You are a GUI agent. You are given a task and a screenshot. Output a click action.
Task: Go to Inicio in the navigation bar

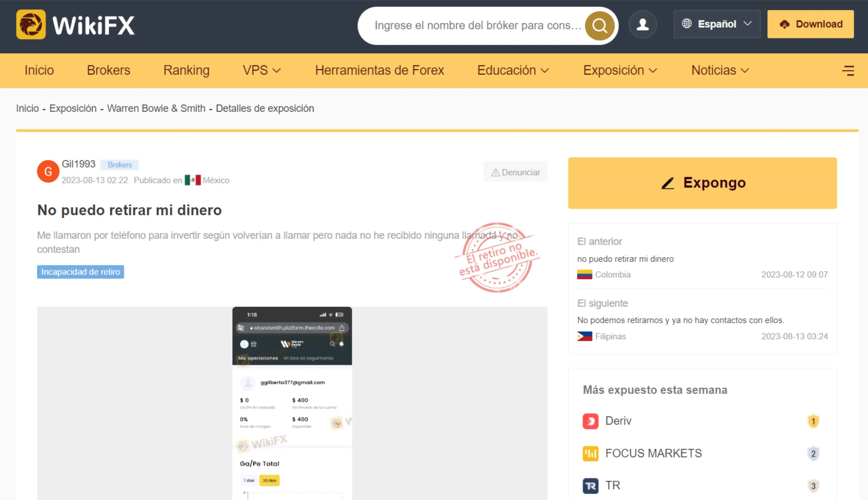click(x=39, y=70)
